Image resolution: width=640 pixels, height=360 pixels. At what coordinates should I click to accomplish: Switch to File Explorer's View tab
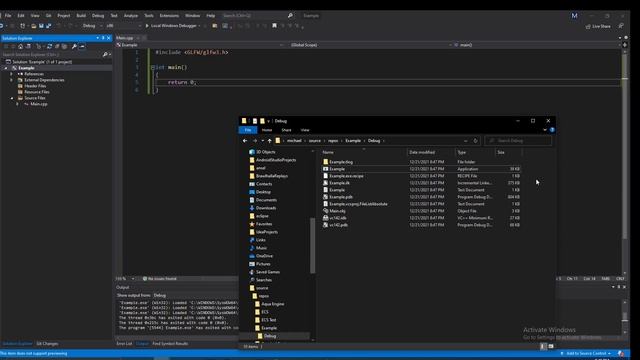point(305,130)
